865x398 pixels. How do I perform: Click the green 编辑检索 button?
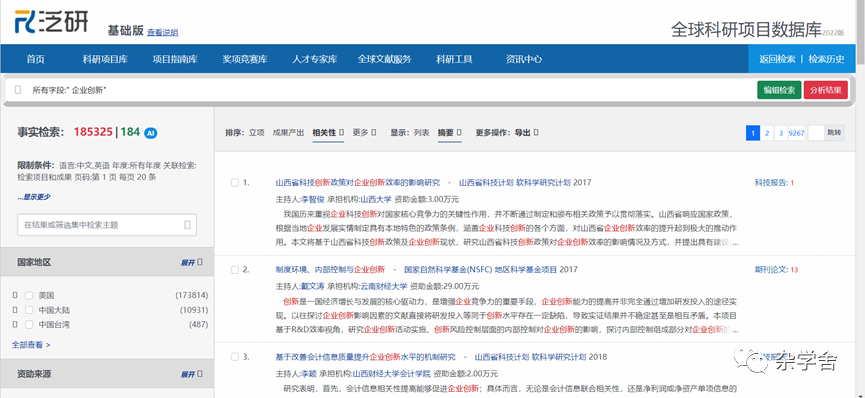click(779, 90)
